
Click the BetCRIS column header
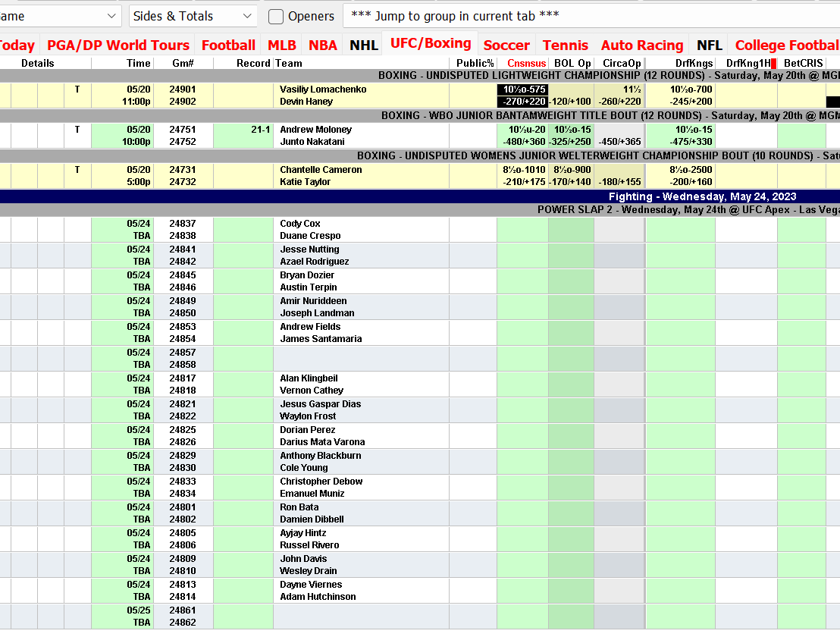(x=803, y=63)
